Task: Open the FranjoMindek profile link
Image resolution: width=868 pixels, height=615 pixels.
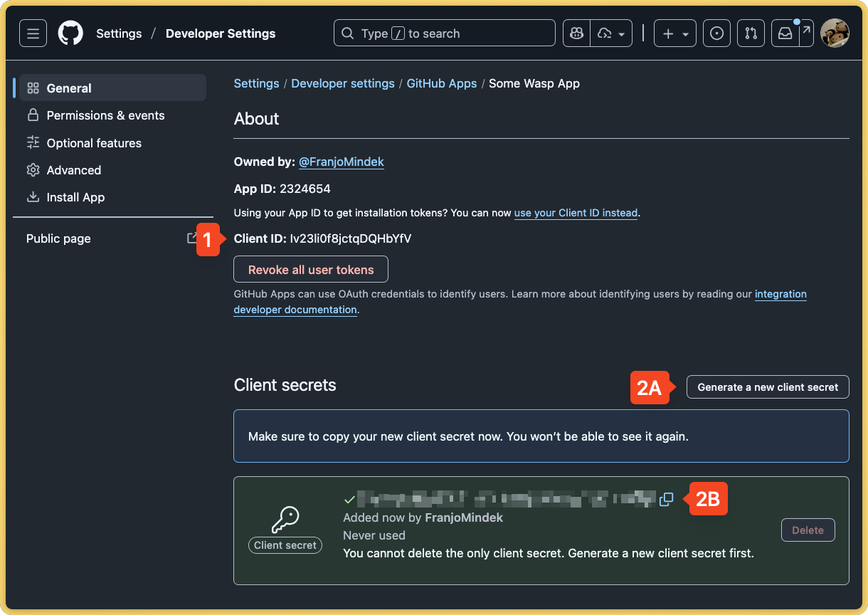Action: coord(341,162)
